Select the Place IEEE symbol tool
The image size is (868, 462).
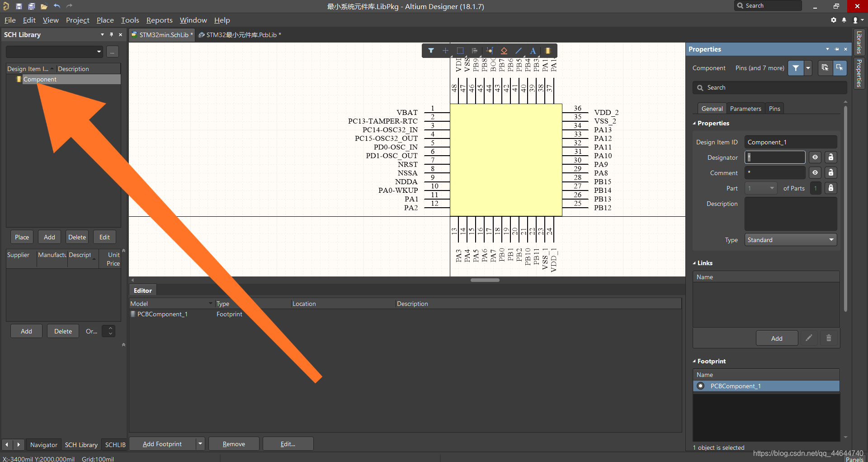(504, 51)
